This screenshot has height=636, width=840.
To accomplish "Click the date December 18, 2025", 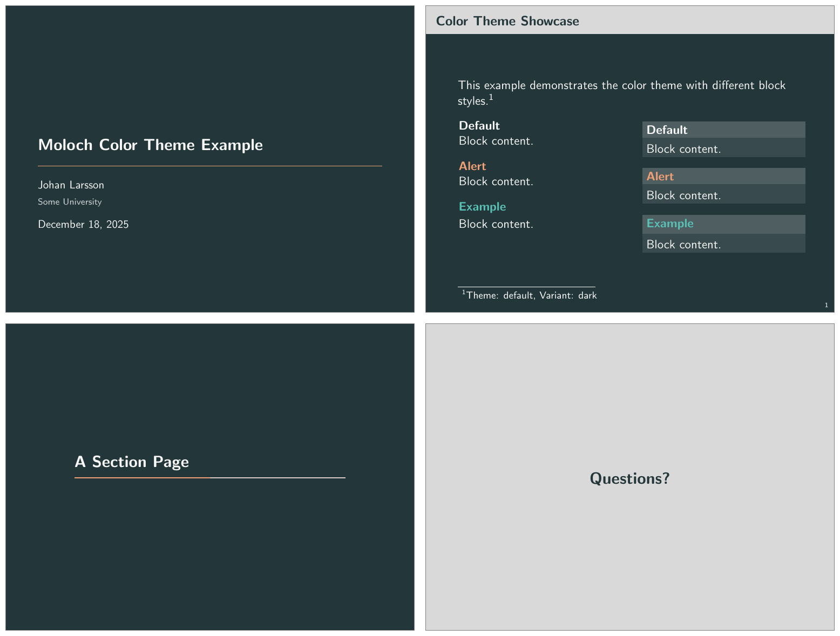I will (x=83, y=225).
